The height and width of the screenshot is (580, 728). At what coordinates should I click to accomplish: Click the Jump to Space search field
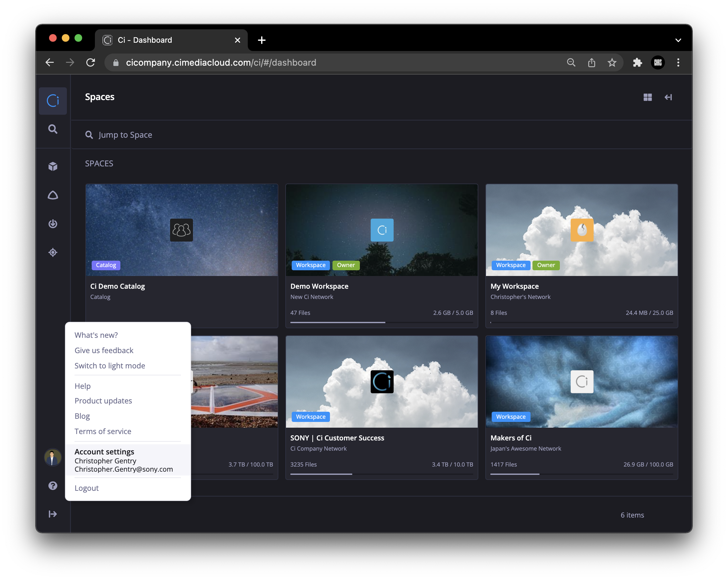[382, 135]
